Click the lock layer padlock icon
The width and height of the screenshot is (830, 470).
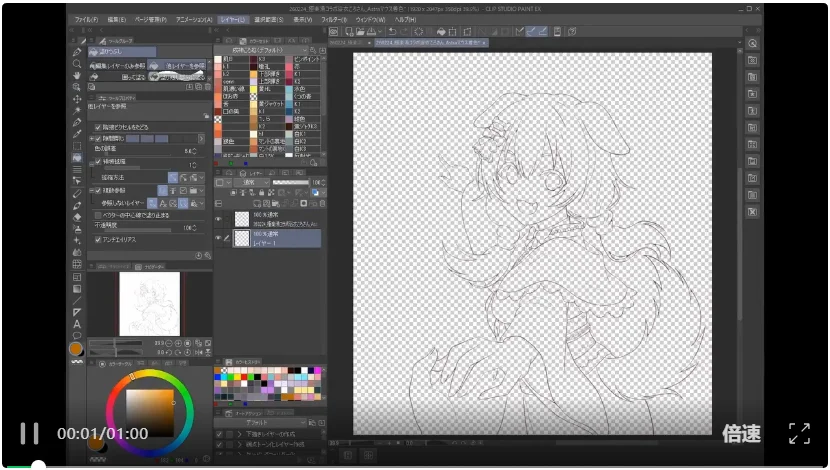pos(261,193)
